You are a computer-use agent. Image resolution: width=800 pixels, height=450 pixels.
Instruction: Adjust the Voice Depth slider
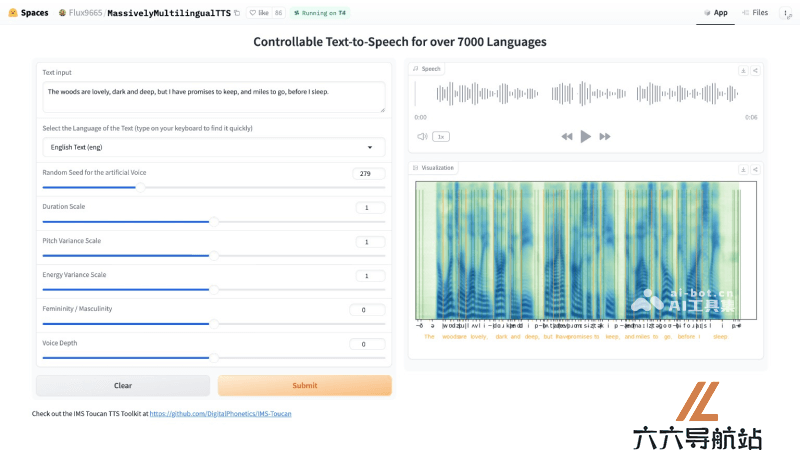coord(214,358)
